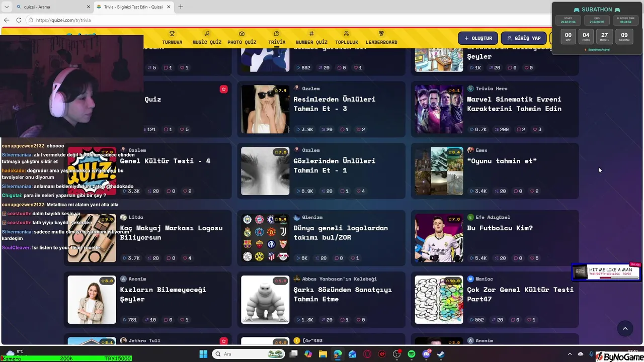The width and height of the screenshot is (644, 362).
Task: Click the footballer thumbnail rated 7.8
Action: coord(439,238)
